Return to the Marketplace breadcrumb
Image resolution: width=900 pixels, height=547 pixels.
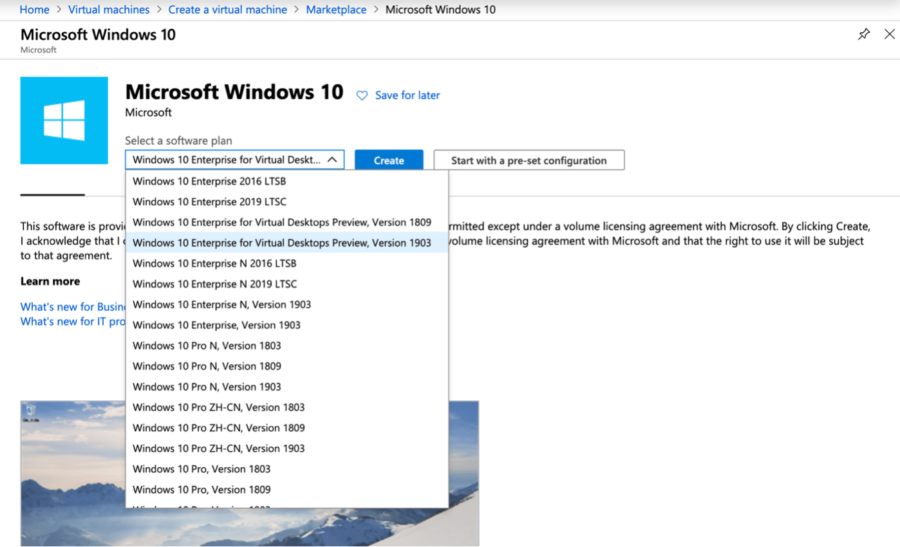tap(336, 10)
